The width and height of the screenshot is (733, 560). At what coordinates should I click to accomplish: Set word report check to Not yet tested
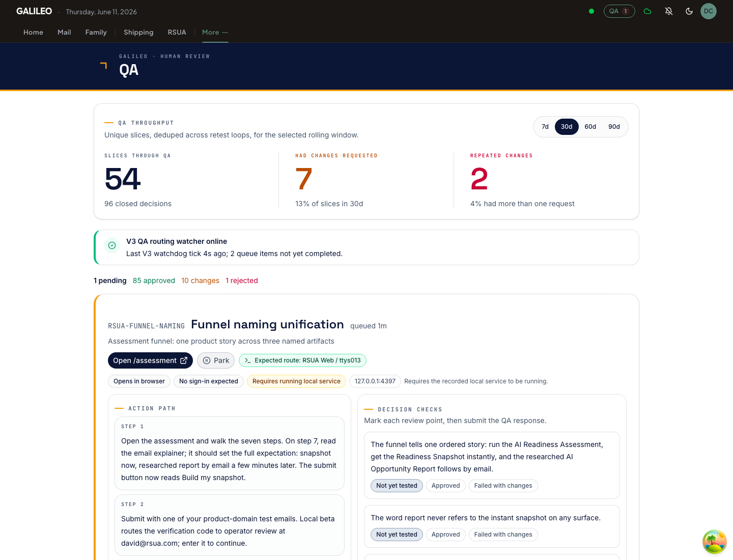[397, 535]
